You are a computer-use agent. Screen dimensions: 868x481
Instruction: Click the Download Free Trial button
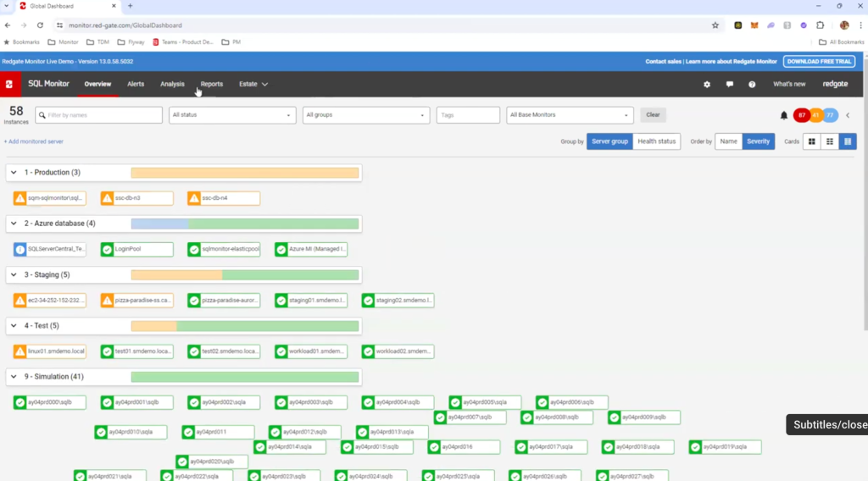tap(821, 62)
